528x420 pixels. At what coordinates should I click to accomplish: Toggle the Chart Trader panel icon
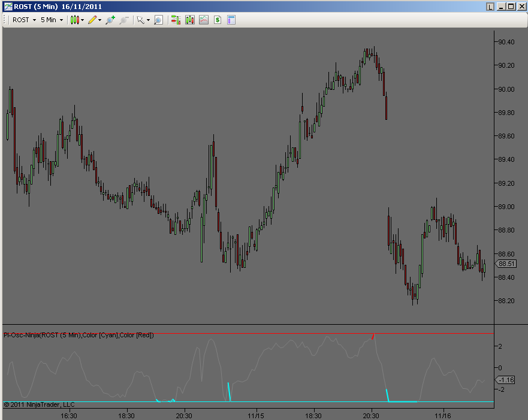click(176, 20)
